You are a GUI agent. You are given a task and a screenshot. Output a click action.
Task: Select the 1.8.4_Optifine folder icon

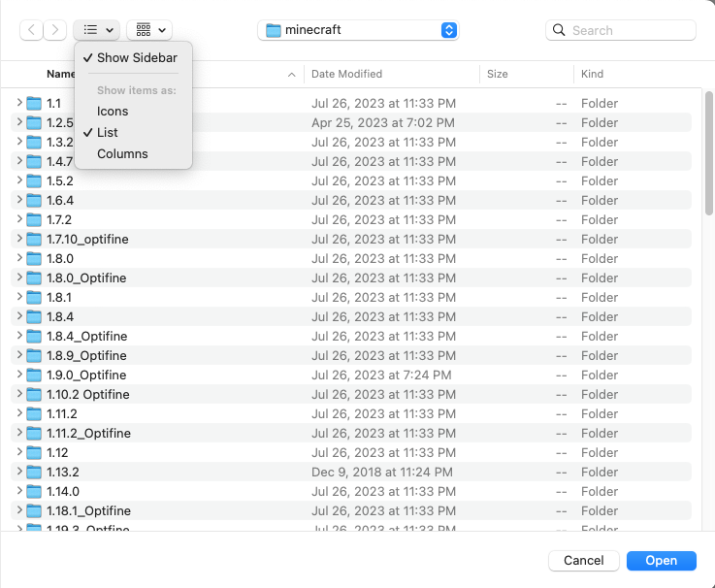pos(34,336)
